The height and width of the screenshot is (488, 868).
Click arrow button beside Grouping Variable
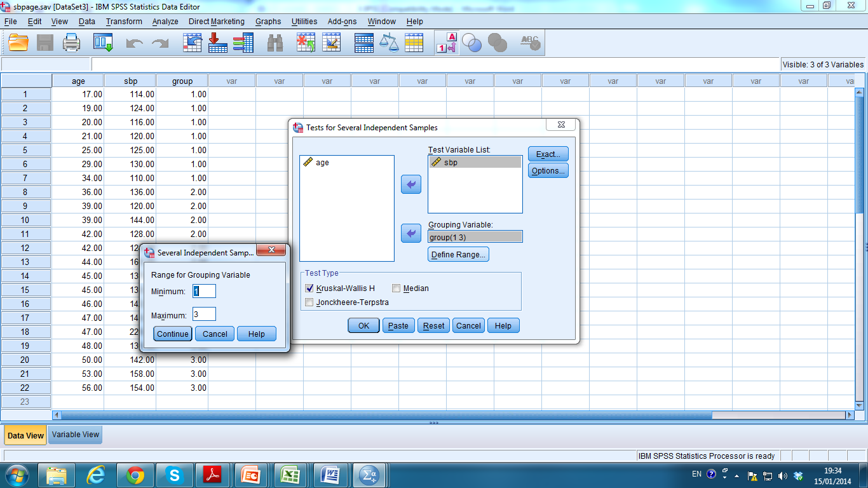pos(411,233)
